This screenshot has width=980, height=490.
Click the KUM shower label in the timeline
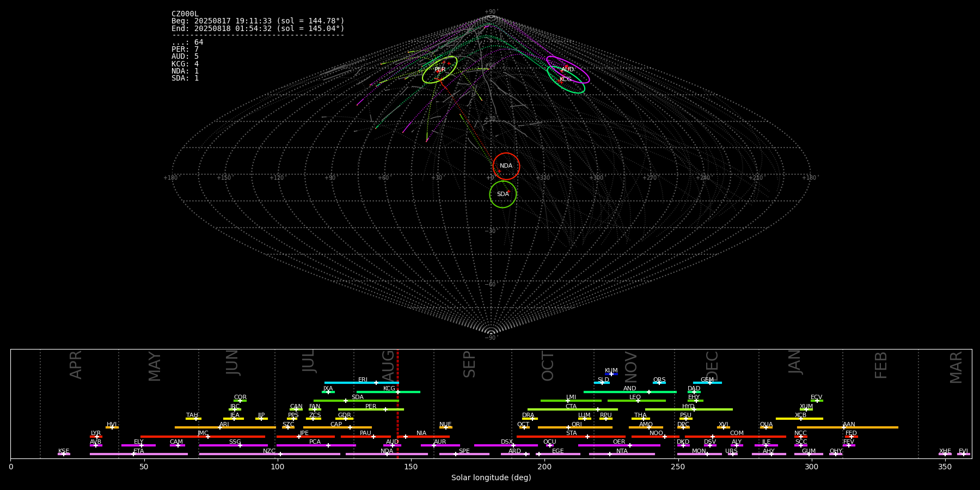click(611, 371)
